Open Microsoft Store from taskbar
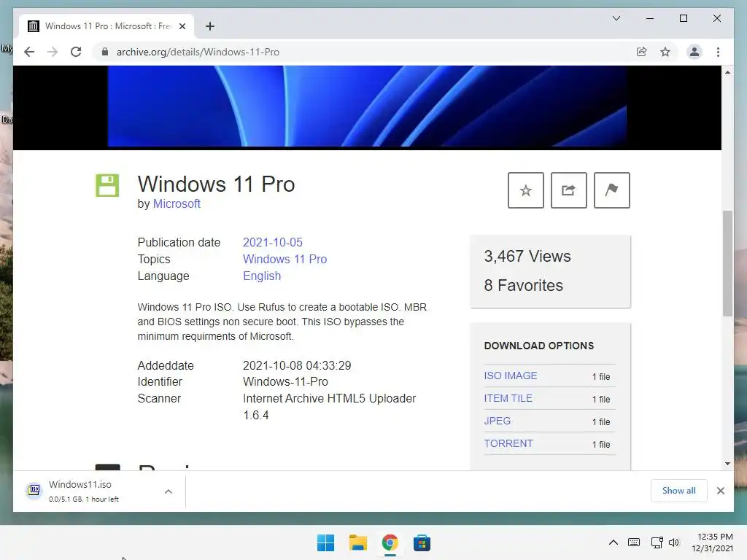The width and height of the screenshot is (747, 560). 422,542
